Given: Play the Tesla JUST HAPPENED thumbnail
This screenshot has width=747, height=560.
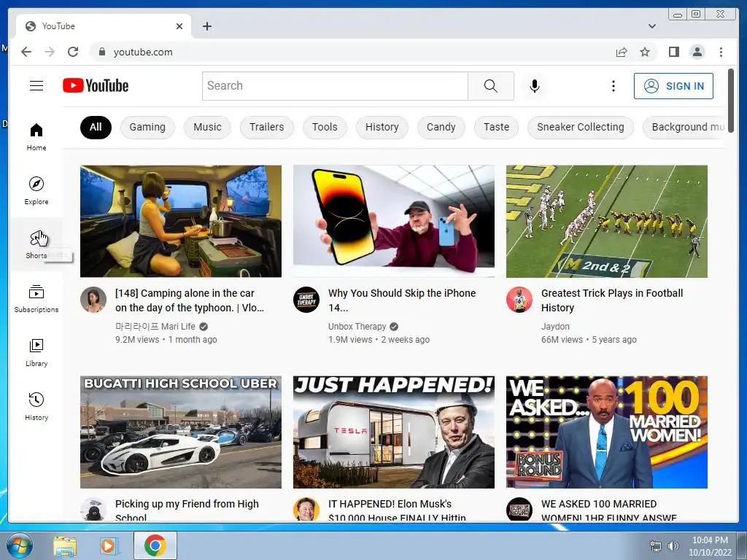Looking at the screenshot, I should [393, 432].
